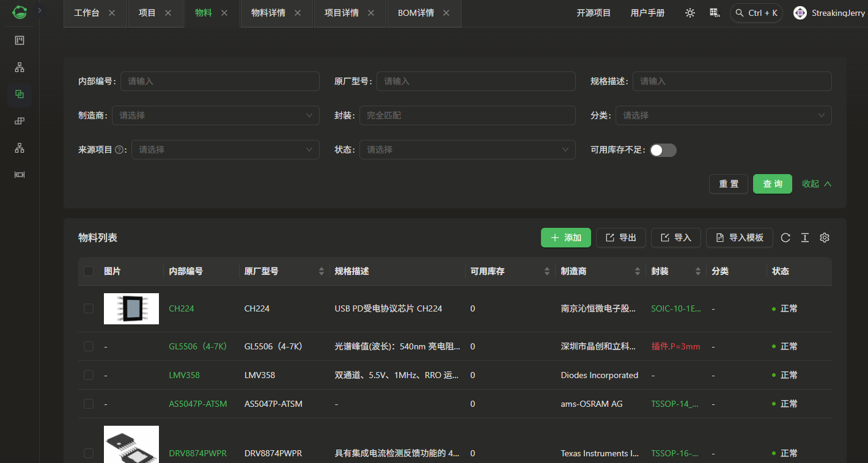Toggle the light/dark theme sun icon
This screenshot has height=463, width=868.
690,13
